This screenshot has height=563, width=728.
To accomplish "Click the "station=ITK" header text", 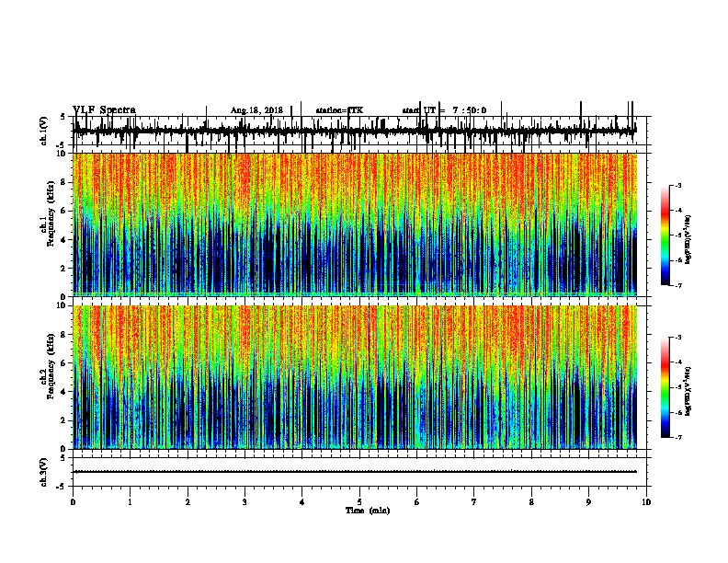I will coord(339,110).
